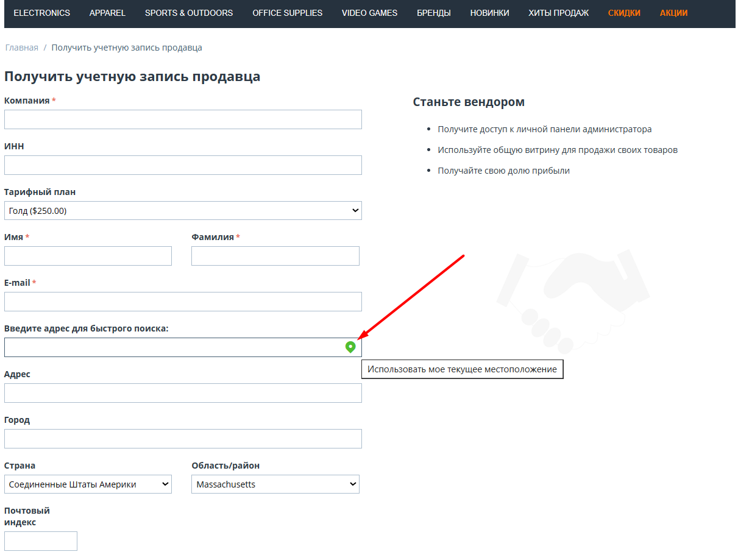738x560 pixels.
Task: Focus the Адрес input field
Action: coord(183,393)
